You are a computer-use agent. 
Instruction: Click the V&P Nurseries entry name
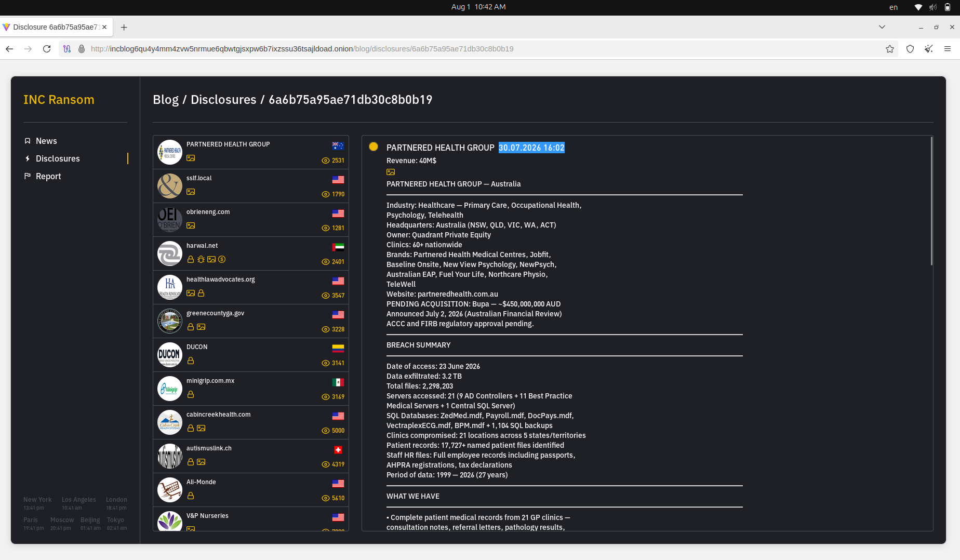207,516
